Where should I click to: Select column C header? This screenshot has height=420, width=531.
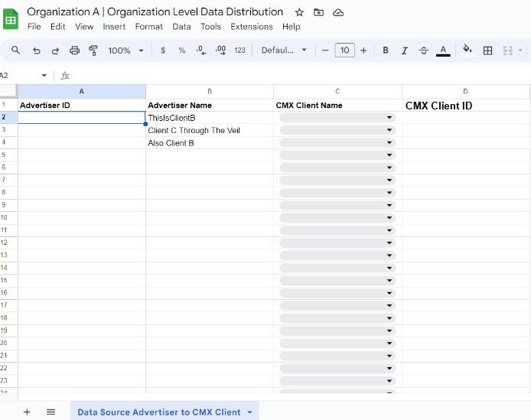pos(337,92)
